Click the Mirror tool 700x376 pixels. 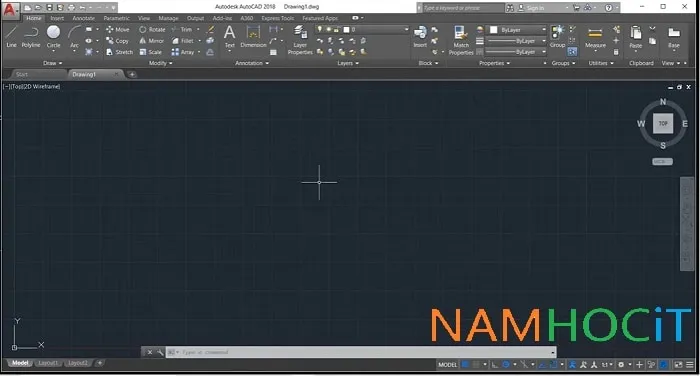point(152,41)
